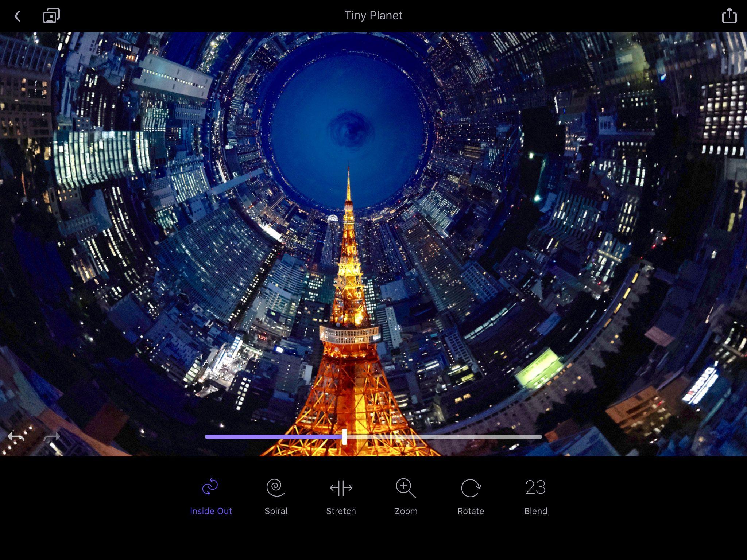
Task: Click the effect strength slider handle
Action: [344, 436]
